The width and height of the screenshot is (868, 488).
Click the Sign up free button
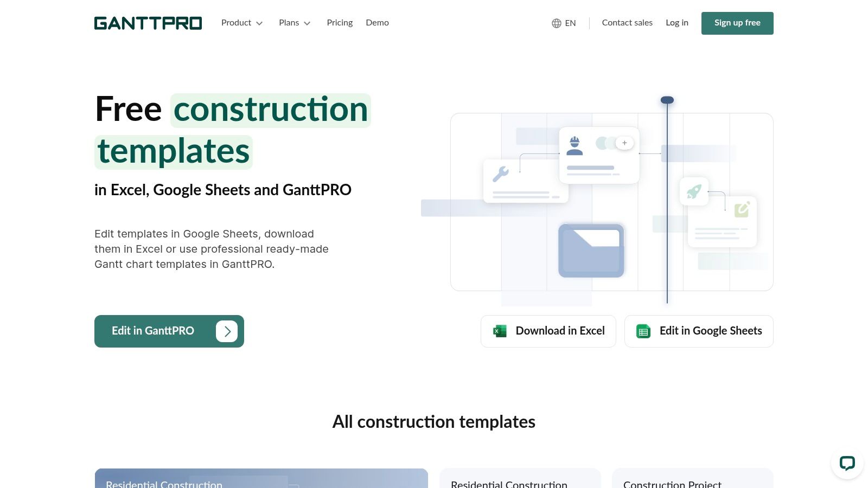pos(737,23)
